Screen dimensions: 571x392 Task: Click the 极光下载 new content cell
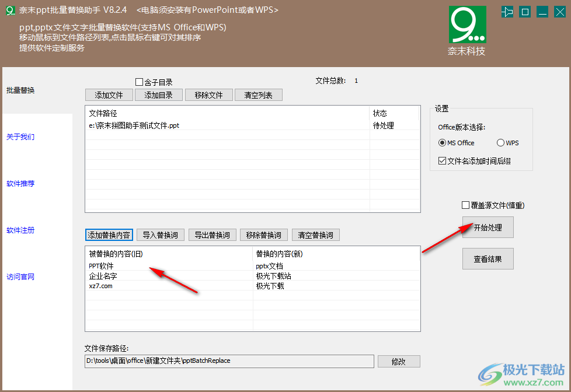[x=336, y=286]
